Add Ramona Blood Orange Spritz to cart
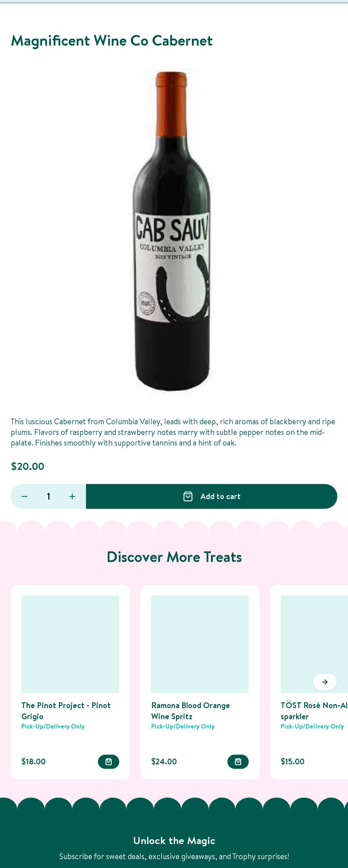 [x=238, y=762]
